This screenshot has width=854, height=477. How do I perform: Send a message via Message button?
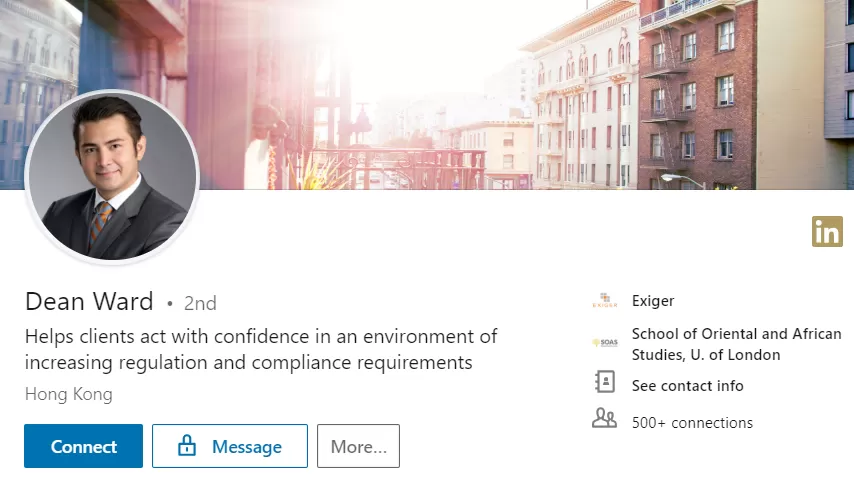click(x=230, y=446)
